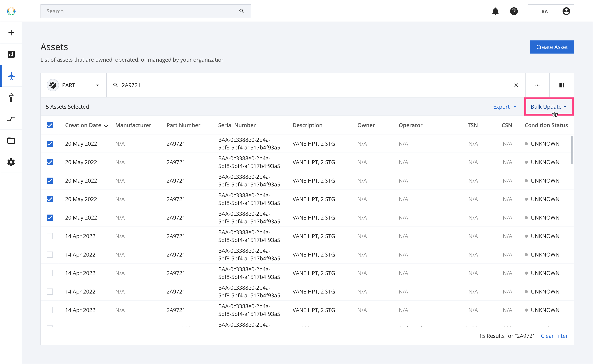
Task: Check the second 14 Apr 2022 row checkbox
Action: tap(50, 255)
